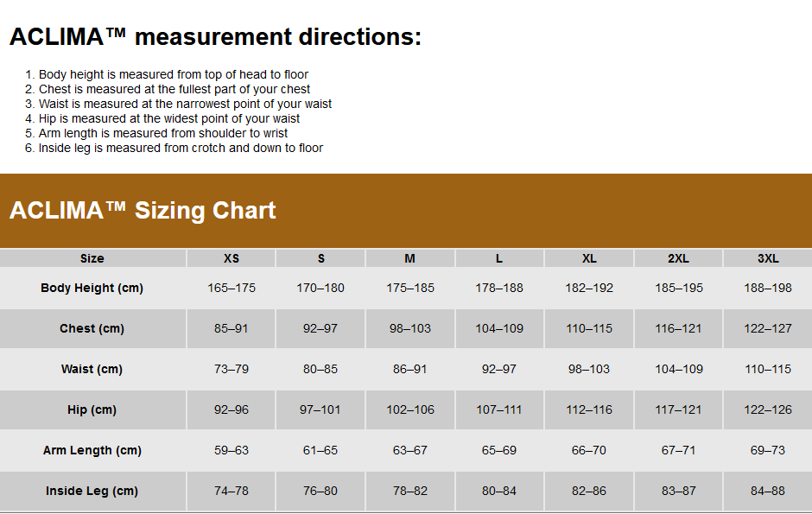Click direction 2 about chest measurement

[x=174, y=89]
